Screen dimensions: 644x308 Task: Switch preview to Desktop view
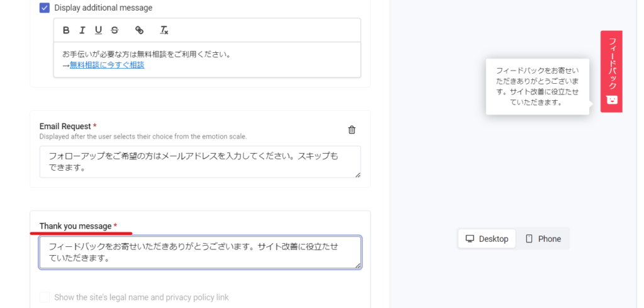[x=487, y=239]
